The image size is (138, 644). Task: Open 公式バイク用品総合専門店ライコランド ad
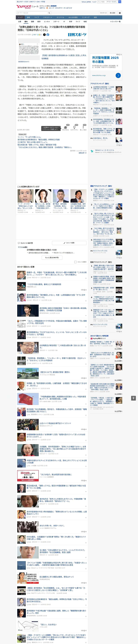[x=55, y=423]
